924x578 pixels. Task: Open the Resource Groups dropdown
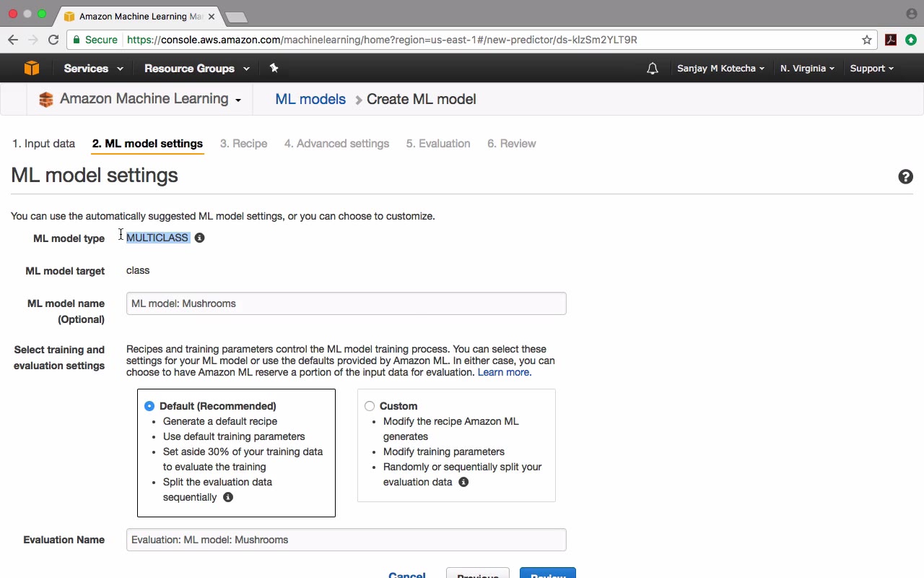pos(196,69)
